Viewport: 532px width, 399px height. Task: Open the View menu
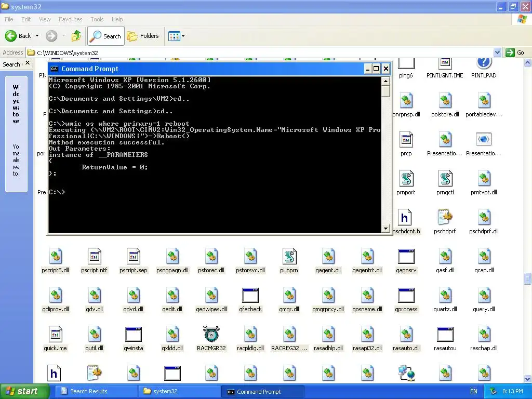(x=45, y=19)
